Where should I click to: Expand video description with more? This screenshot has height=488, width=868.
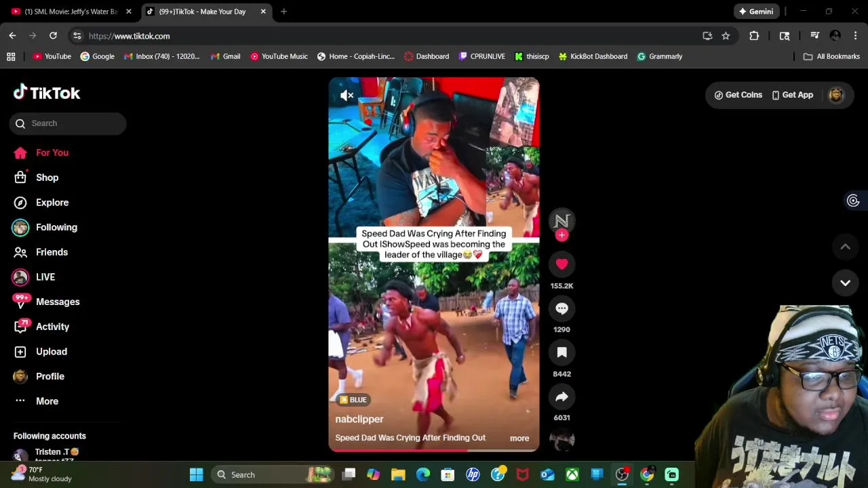coord(519,438)
